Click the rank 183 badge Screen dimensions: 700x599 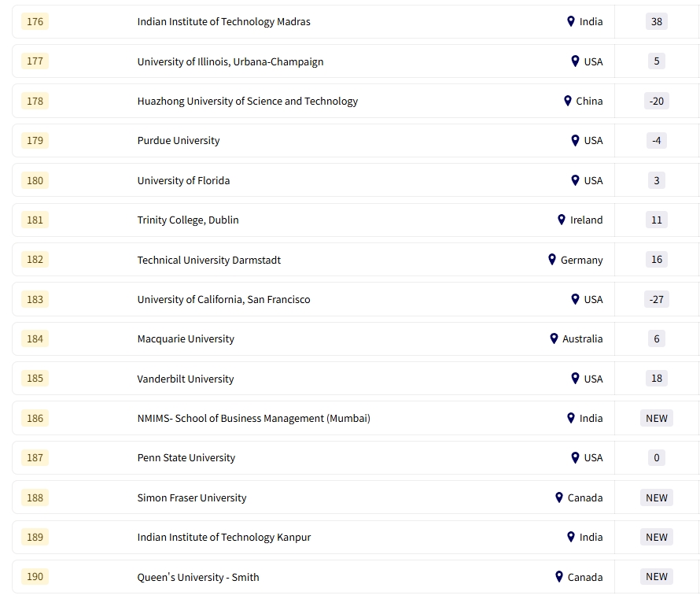(x=35, y=299)
